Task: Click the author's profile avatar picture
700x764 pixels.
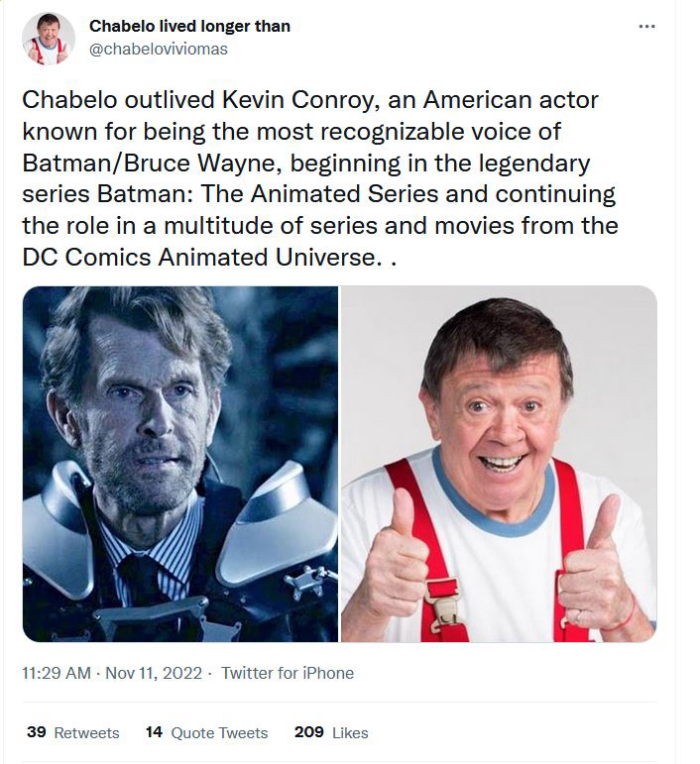Action: pos(48,39)
